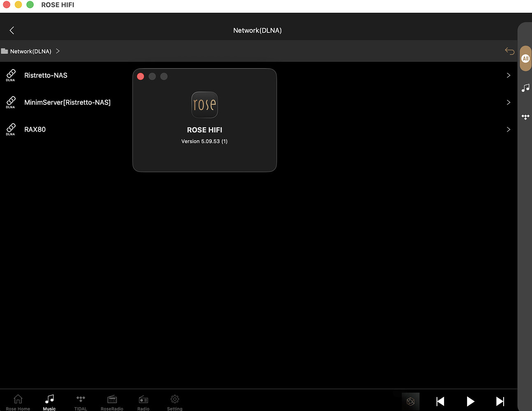Toggle the All filter on the right sidebar
This screenshot has height=411, width=532.
(x=525, y=58)
